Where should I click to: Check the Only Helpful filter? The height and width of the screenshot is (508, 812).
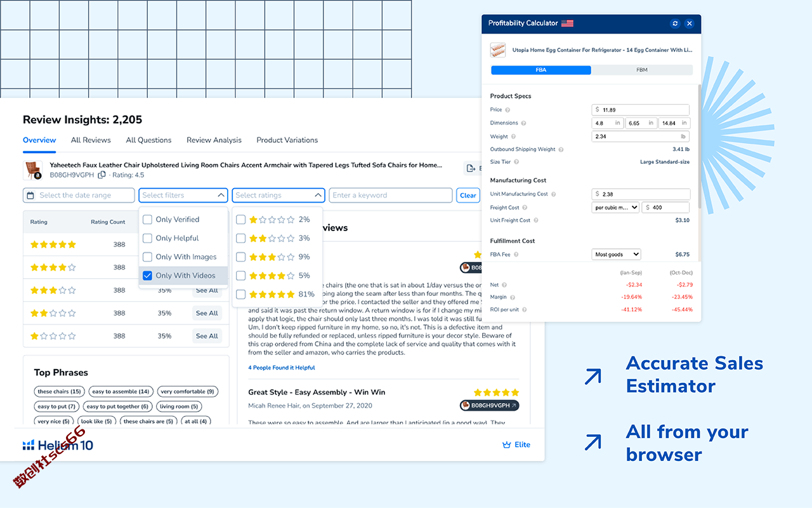[147, 238]
